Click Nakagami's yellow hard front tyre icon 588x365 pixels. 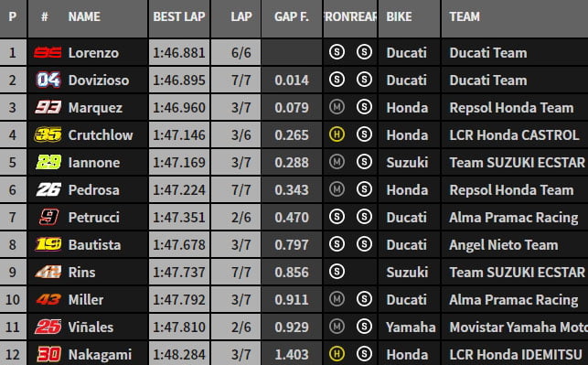coord(337,353)
